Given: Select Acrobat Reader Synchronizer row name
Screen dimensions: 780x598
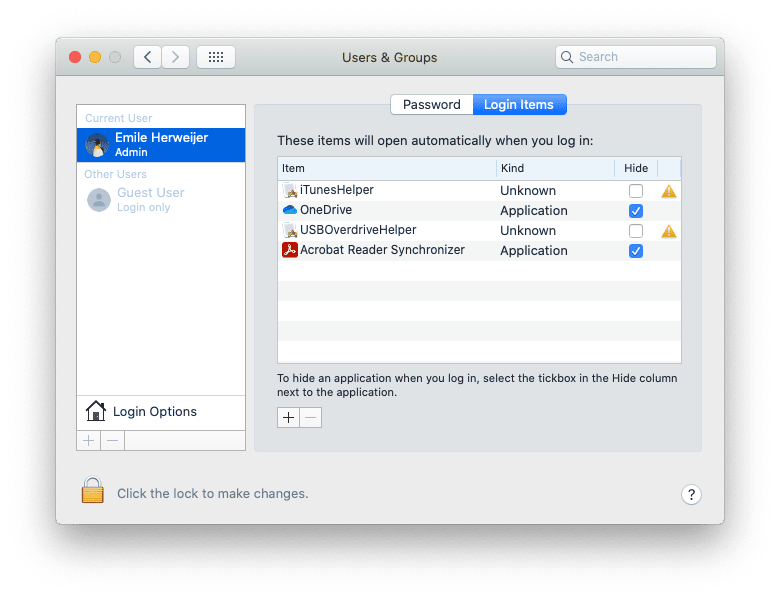Looking at the screenshot, I should point(383,250).
